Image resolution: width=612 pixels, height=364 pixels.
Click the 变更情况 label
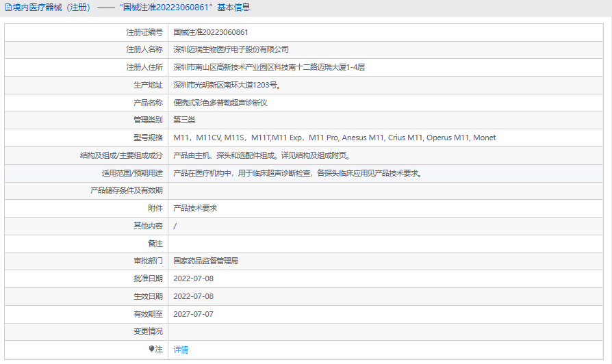pos(148,331)
